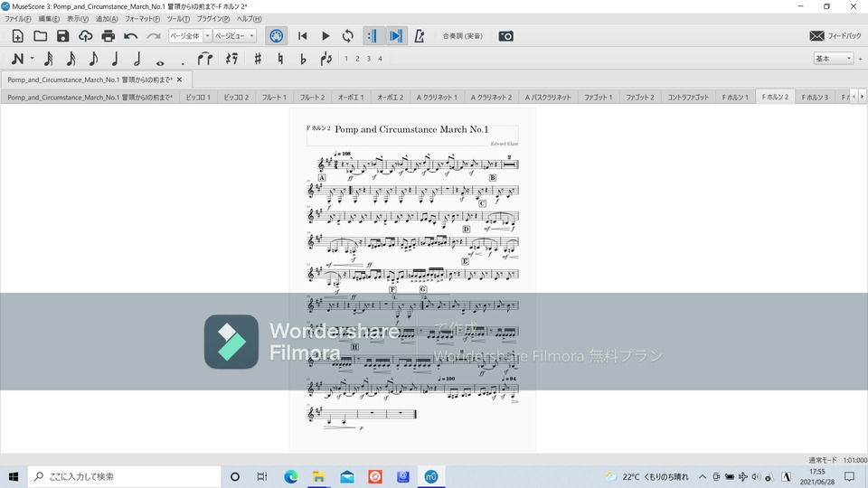Print the score with the printer icon
This screenshot has width=868, height=488.
pyautogui.click(x=108, y=36)
